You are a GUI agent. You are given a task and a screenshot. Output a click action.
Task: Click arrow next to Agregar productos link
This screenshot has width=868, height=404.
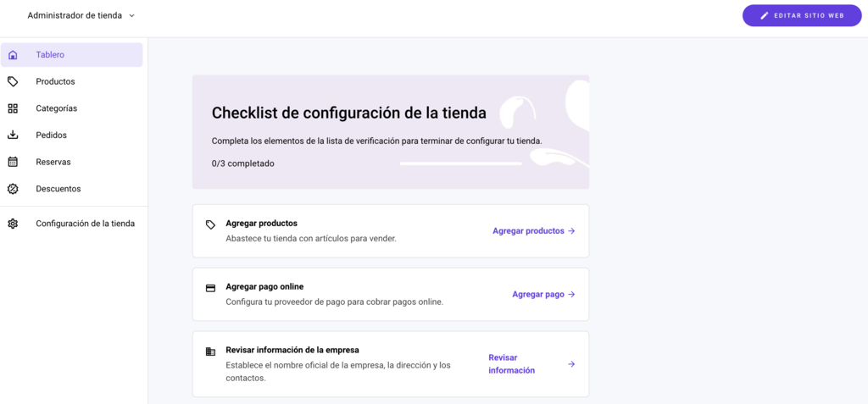tap(571, 231)
